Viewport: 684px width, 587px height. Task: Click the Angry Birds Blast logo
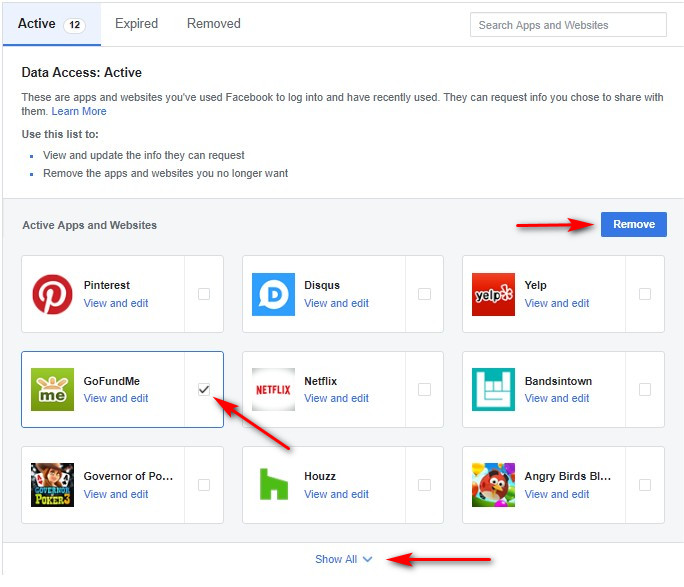493,485
